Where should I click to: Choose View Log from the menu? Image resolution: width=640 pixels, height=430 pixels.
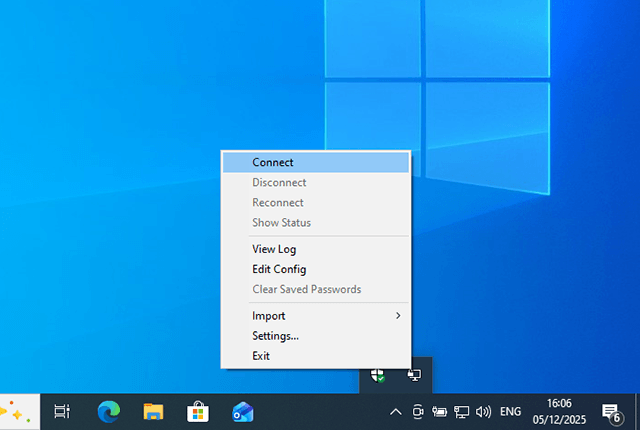click(x=274, y=249)
